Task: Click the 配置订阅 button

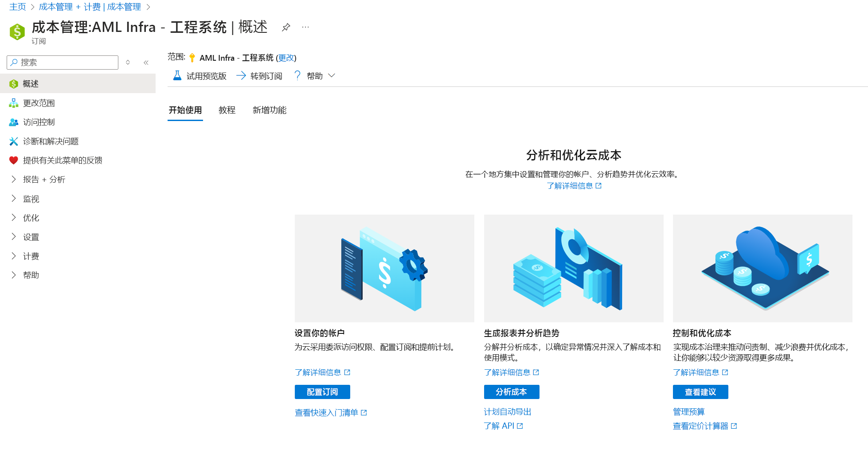Action: (x=322, y=392)
